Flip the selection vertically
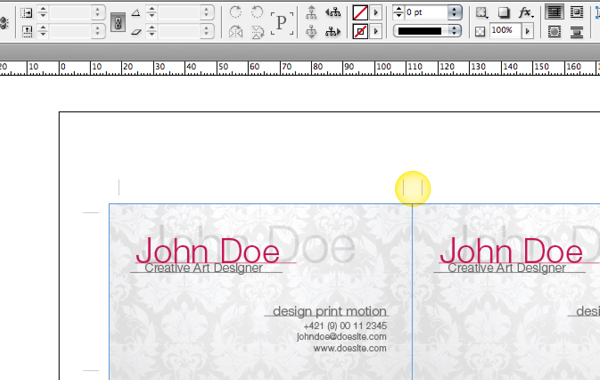Image resolution: width=600 pixels, height=380 pixels. point(258,32)
